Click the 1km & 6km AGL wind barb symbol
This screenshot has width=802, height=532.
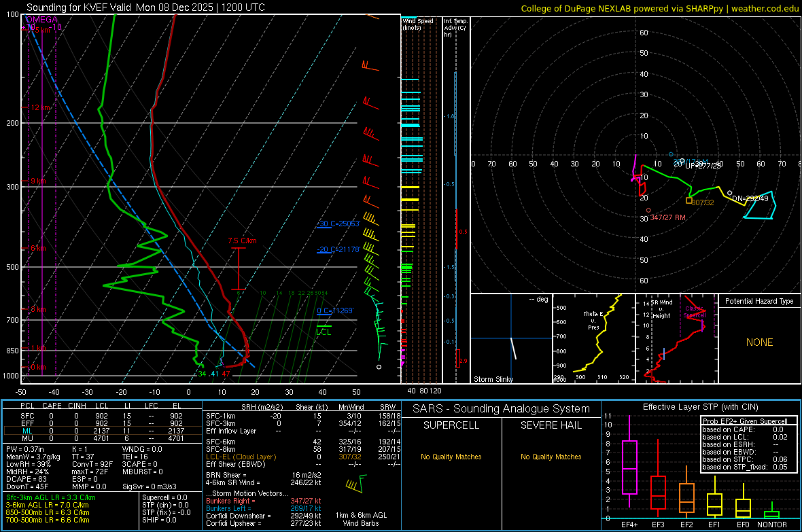click(x=357, y=483)
